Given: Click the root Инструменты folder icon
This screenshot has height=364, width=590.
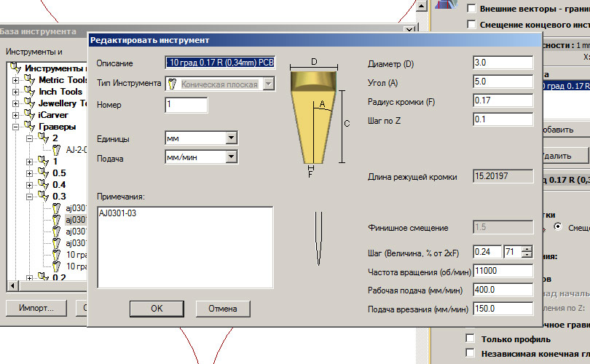Looking at the screenshot, I should (x=15, y=68).
